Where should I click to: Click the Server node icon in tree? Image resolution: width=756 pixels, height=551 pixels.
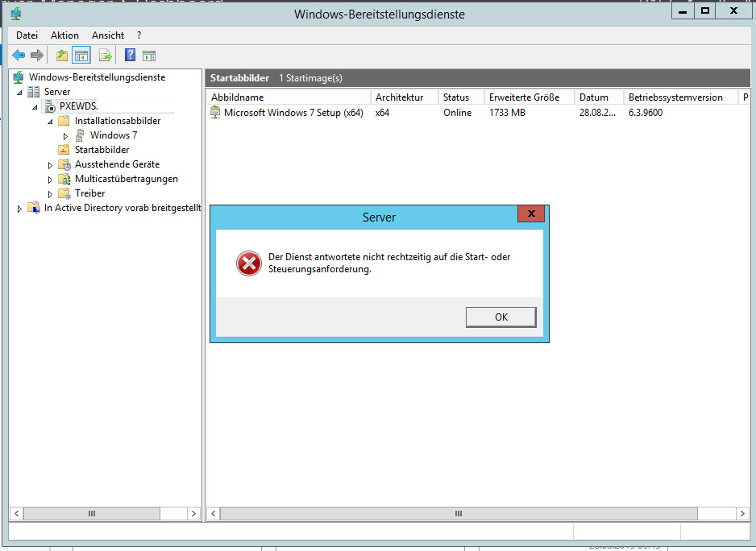point(33,92)
